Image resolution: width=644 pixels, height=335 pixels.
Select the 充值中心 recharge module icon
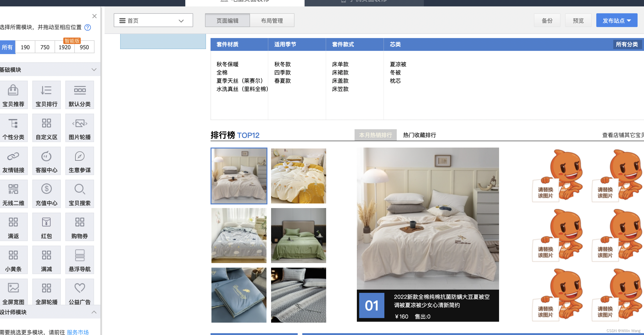(46, 194)
